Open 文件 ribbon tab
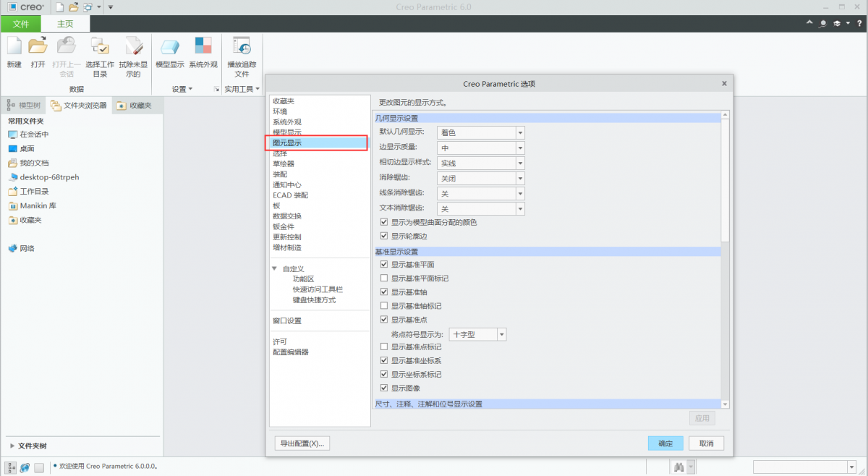 click(21, 24)
